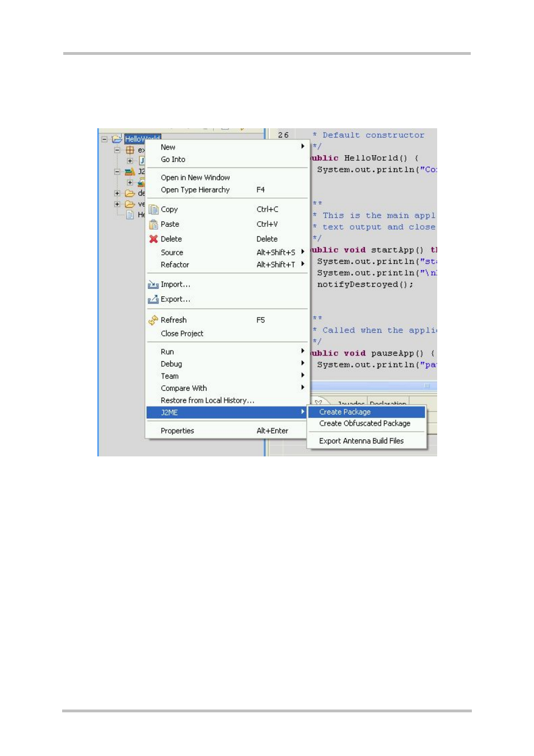Screen dimensions: 534x756
Task: Open the Debug submenu arrow
Action: pos(303,363)
